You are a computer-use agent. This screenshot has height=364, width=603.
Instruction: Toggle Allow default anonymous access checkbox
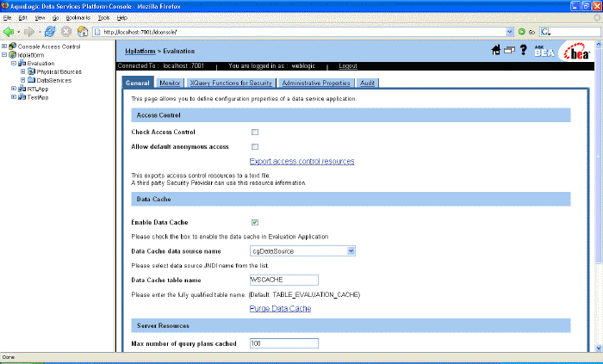255,146
